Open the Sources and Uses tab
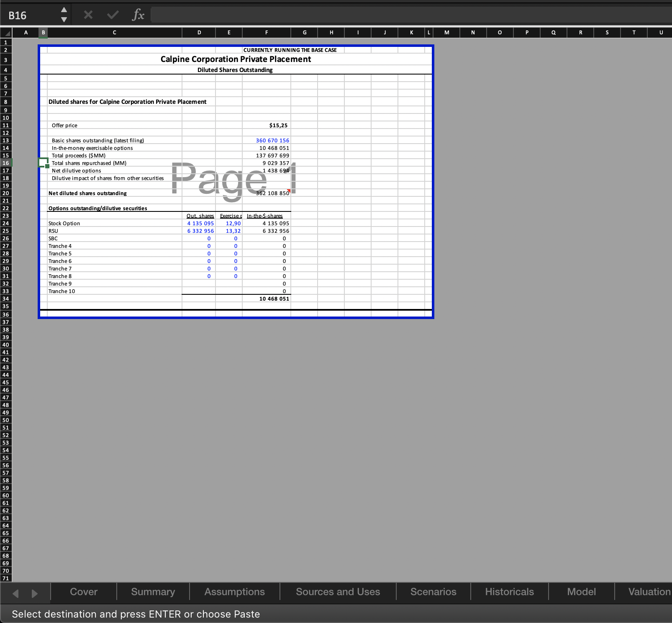672x623 pixels. 338,592
